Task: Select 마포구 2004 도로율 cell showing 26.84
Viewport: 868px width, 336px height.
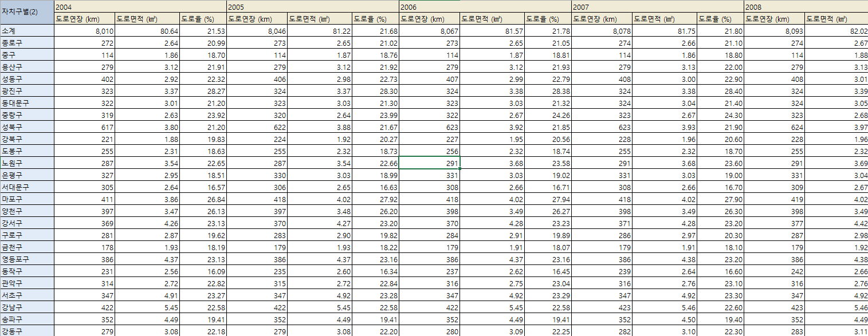Action: (x=203, y=199)
